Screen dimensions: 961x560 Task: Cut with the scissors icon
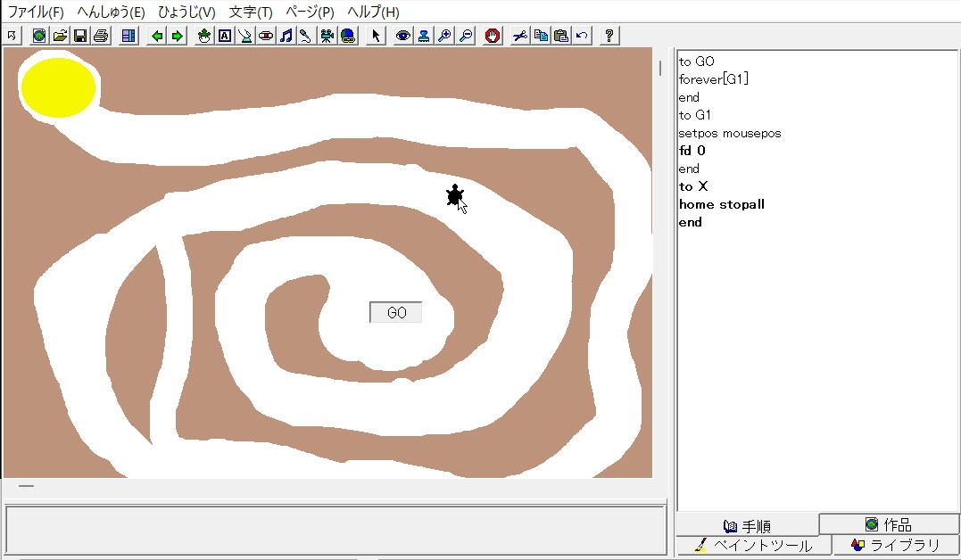coord(519,37)
